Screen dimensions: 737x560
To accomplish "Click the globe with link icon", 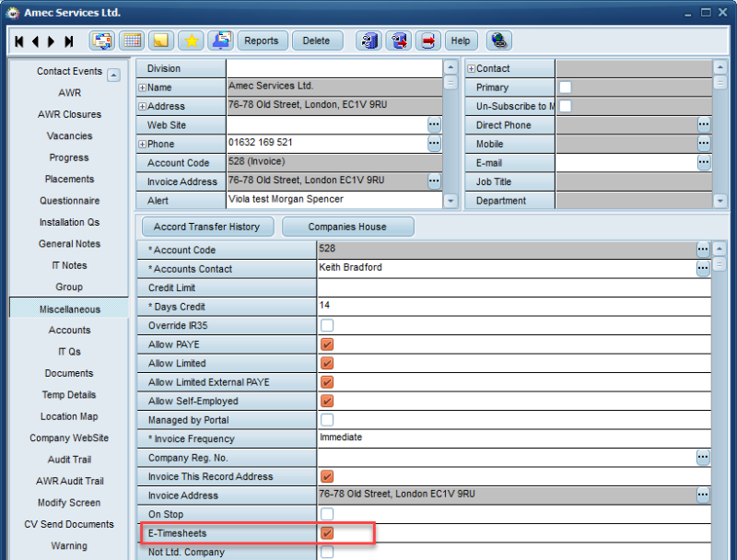I will [x=498, y=41].
